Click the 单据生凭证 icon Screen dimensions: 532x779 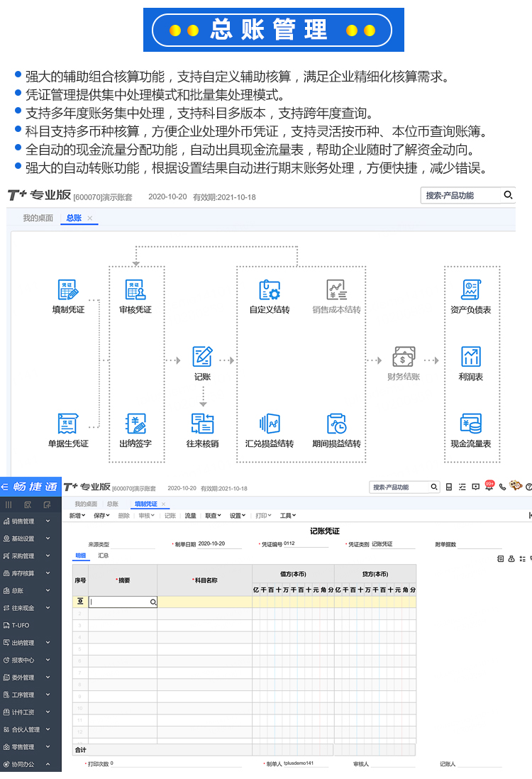[x=67, y=424]
